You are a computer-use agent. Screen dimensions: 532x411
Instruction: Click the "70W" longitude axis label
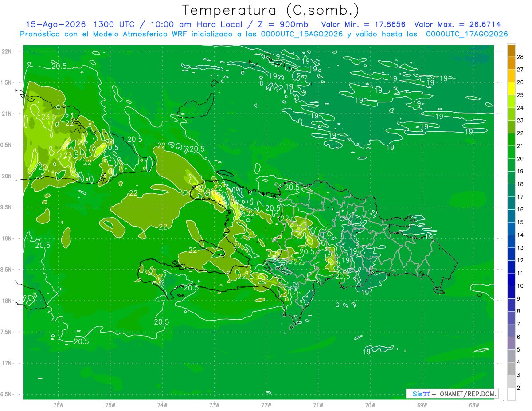click(370, 406)
